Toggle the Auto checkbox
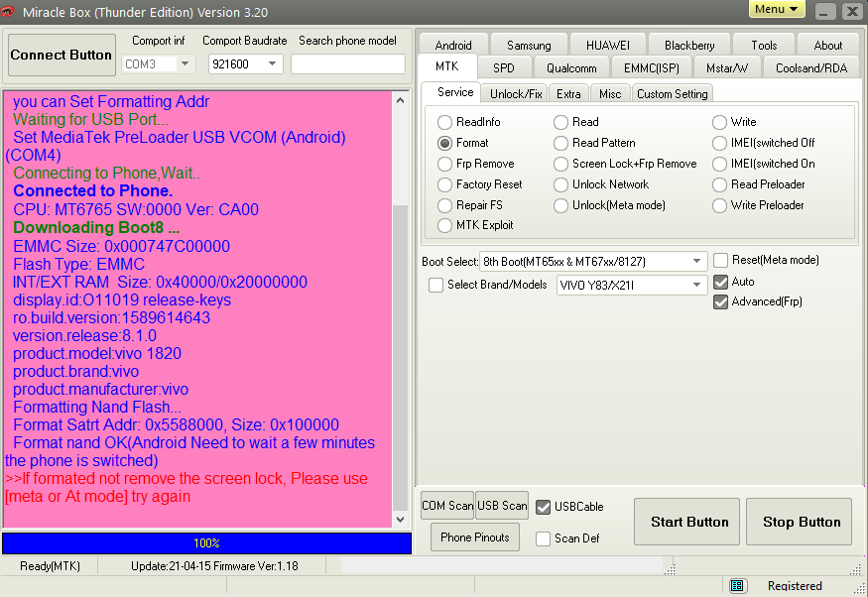Image resolution: width=868 pixels, height=597 pixels. (720, 282)
